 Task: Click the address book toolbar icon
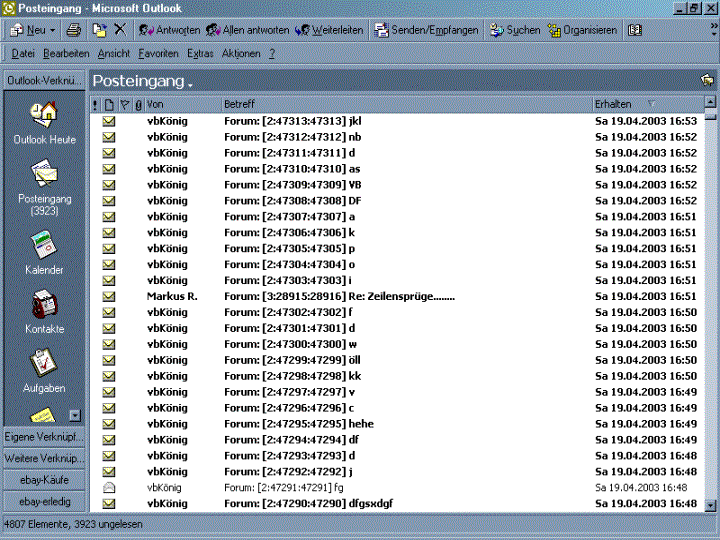[635, 30]
